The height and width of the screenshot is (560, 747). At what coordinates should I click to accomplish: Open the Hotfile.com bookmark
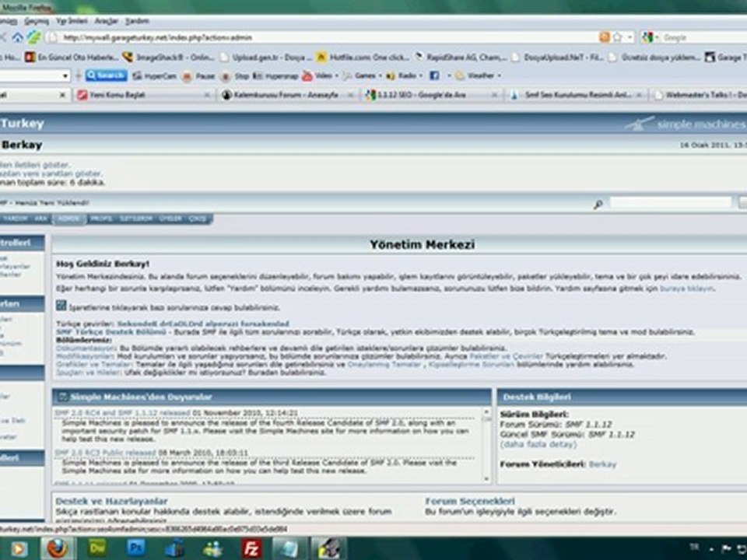(363, 57)
